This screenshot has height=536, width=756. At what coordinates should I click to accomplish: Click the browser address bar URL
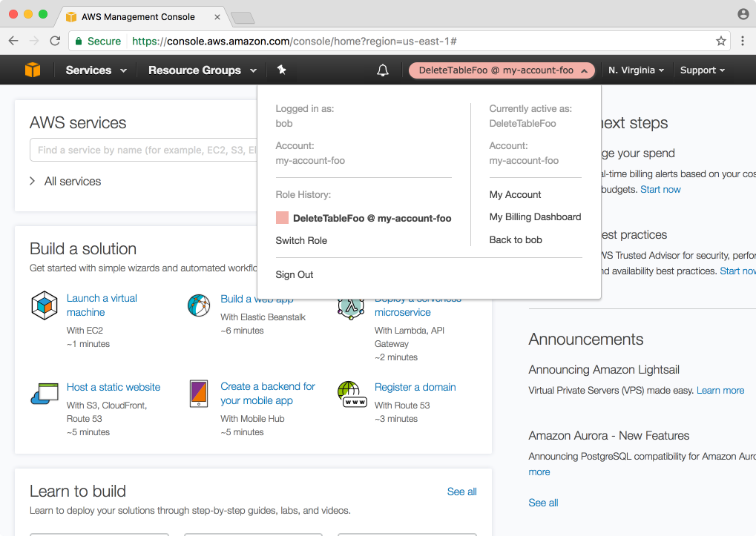(x=294, y=42)
